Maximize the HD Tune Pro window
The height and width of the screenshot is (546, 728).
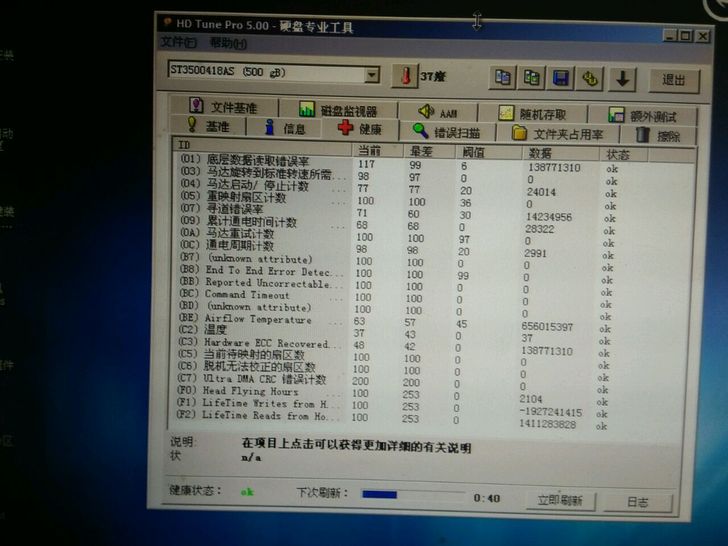pos(685,35)
